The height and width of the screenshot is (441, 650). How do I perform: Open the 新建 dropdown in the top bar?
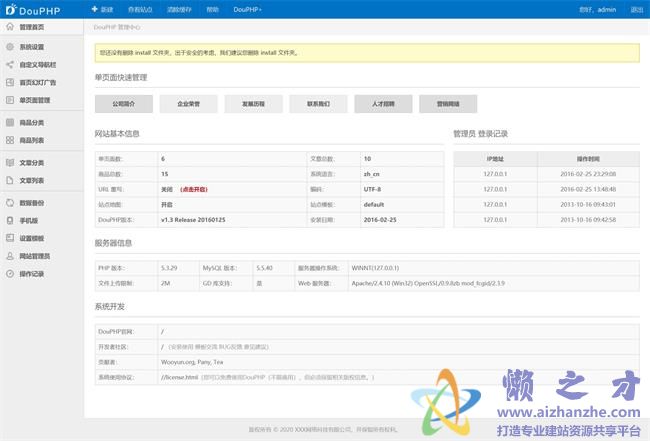(107, 9)
